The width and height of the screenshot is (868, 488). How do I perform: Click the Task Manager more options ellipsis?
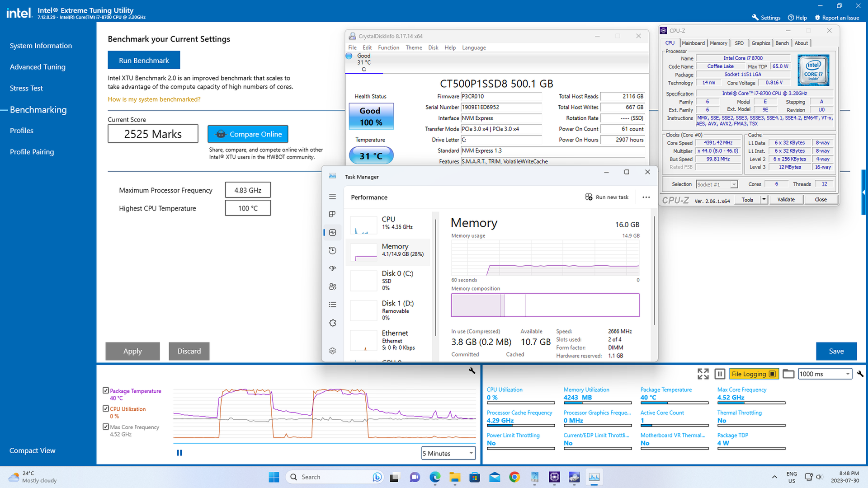646,197
